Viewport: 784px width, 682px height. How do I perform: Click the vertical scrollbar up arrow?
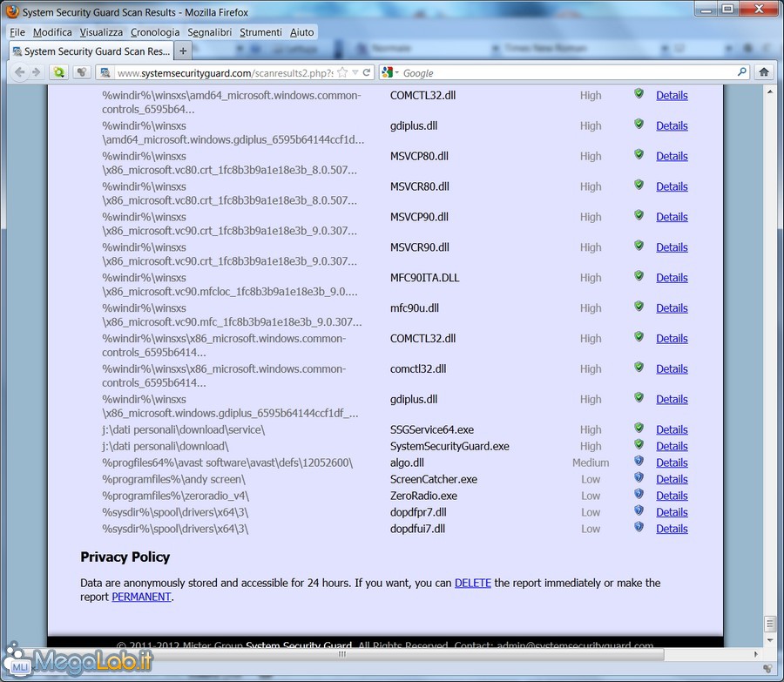(x=769, y=91)
